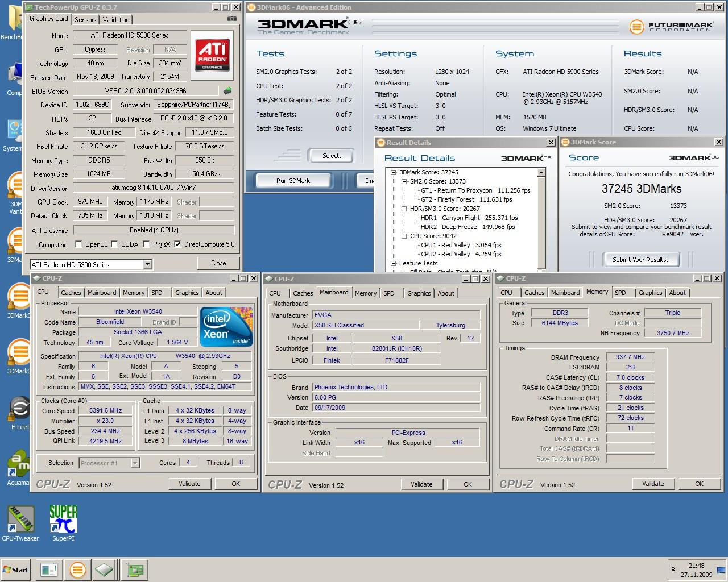728x582 pixels.
Task: Click Submit Your Results... button
Action: pos(642,260)
